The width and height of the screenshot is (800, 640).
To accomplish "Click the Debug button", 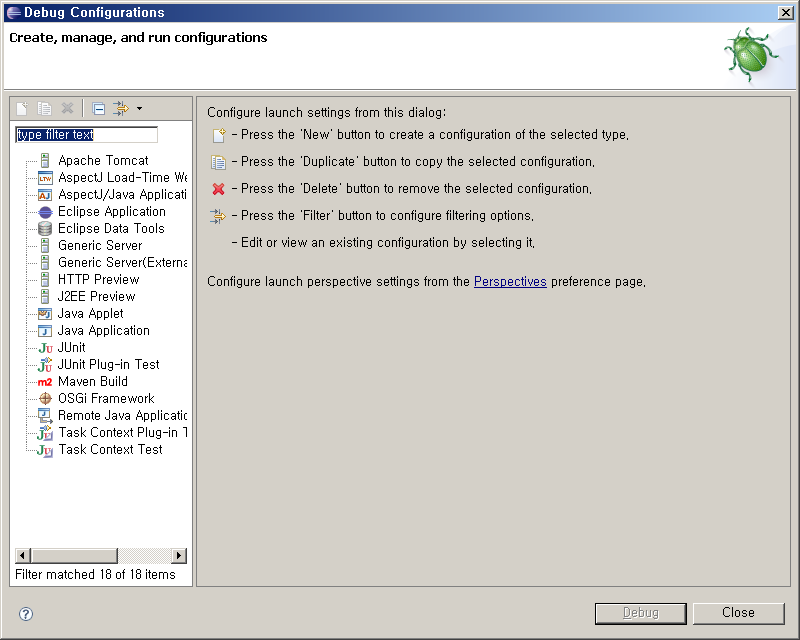I will point(640,613).
